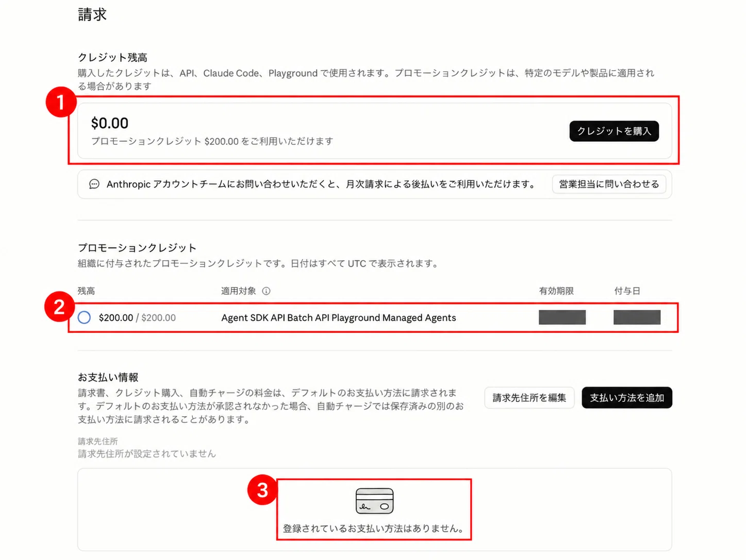
Task: Click the 支払い方法を追加 button
Action: pyautogui.click(x=627, y=398)
